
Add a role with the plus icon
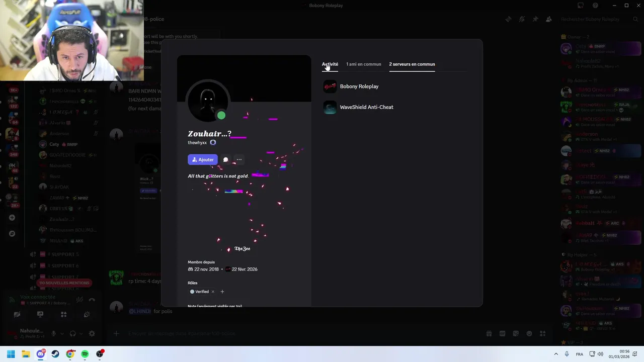click(222, 292)
